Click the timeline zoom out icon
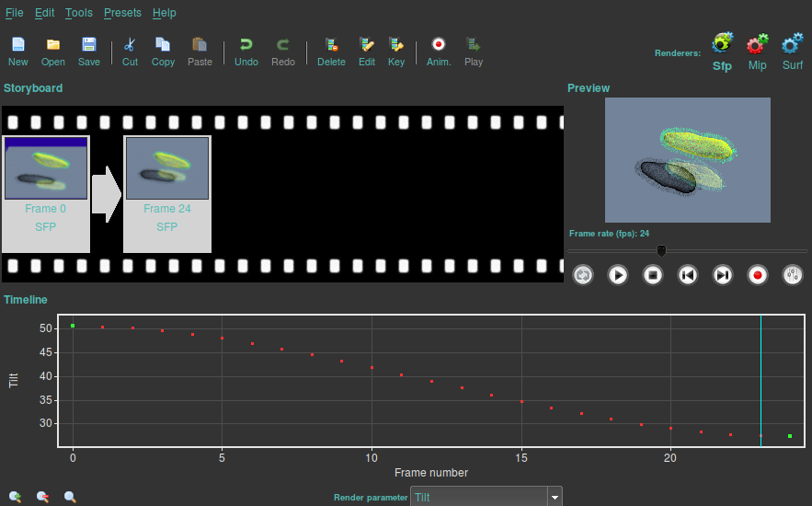 42,497
